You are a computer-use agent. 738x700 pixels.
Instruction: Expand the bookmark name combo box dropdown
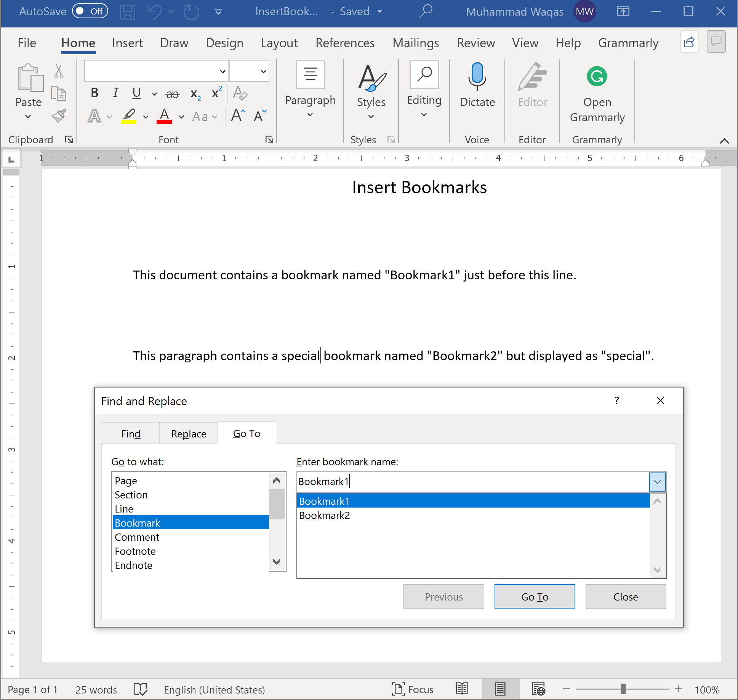pyautogui.click(x=657, y=482)
